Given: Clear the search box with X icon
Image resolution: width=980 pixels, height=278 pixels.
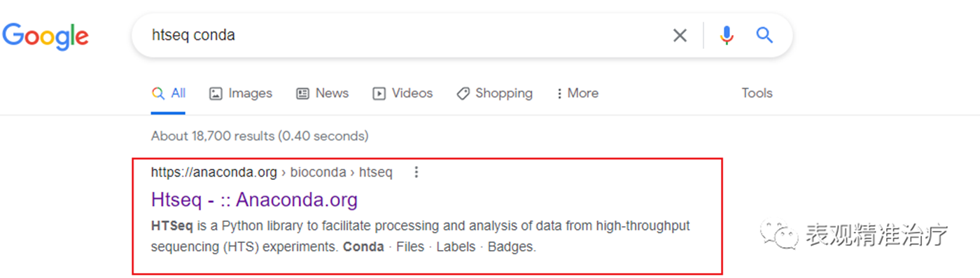Looking at the screenshot, I should (680, 35).
